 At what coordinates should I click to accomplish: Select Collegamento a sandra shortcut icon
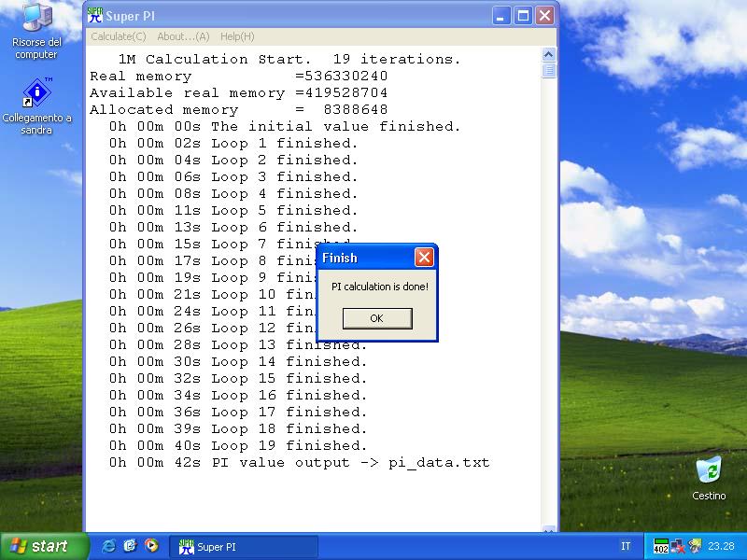coord(36,106)
